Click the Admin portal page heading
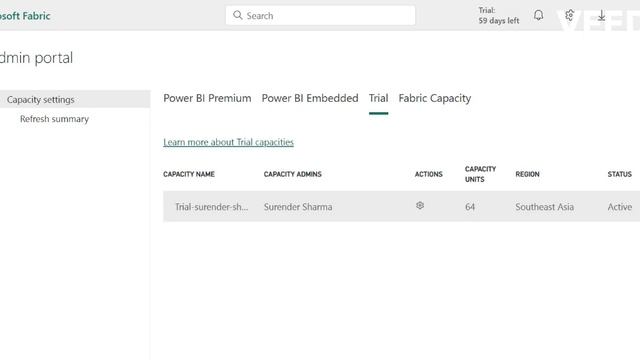The width and height of the screenshot is (640, 360). click(36, 58)
